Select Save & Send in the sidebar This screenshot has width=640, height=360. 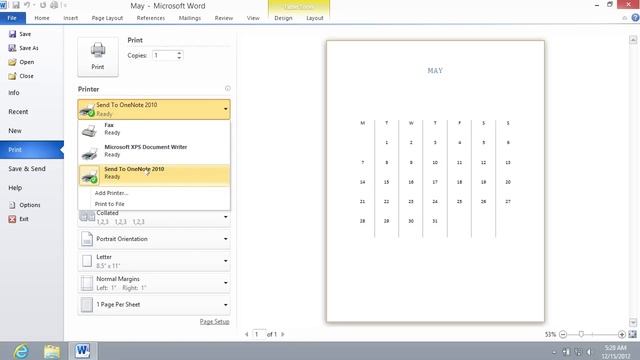27,169
